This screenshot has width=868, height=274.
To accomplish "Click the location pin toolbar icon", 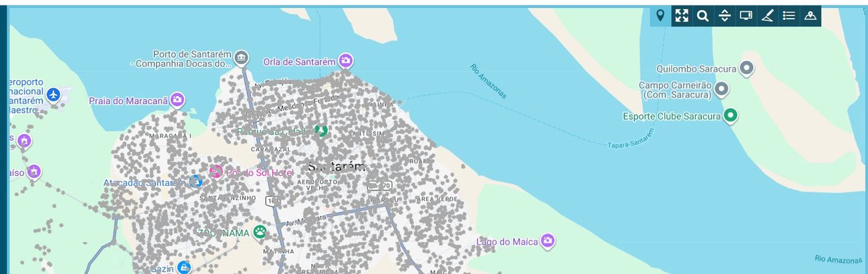I will coord(660,16).
